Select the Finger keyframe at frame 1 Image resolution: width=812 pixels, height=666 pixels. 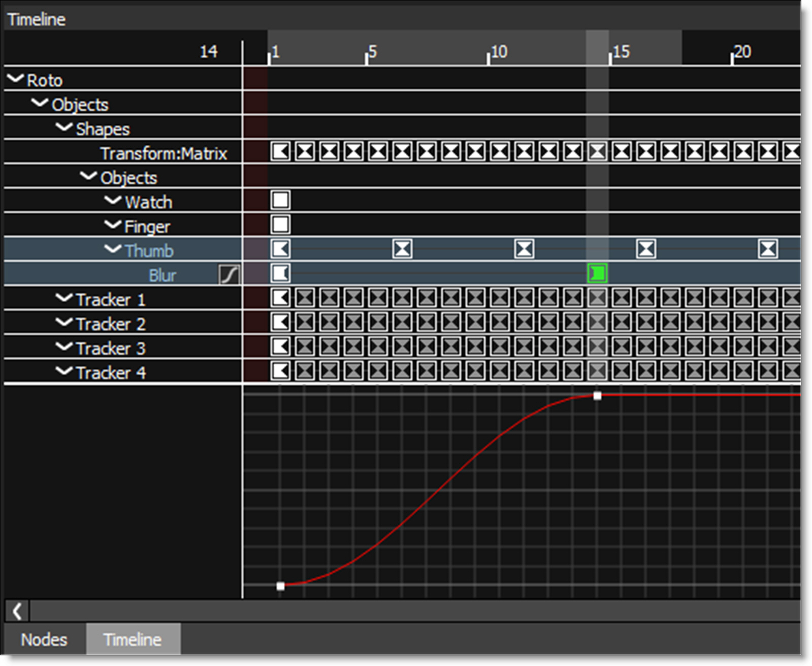(280, 225)
